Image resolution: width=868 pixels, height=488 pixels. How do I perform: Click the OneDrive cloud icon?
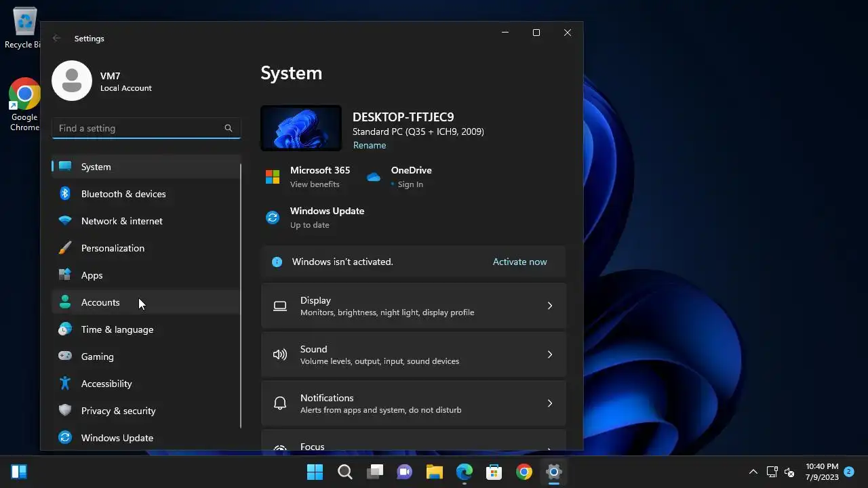click(374, 177)
